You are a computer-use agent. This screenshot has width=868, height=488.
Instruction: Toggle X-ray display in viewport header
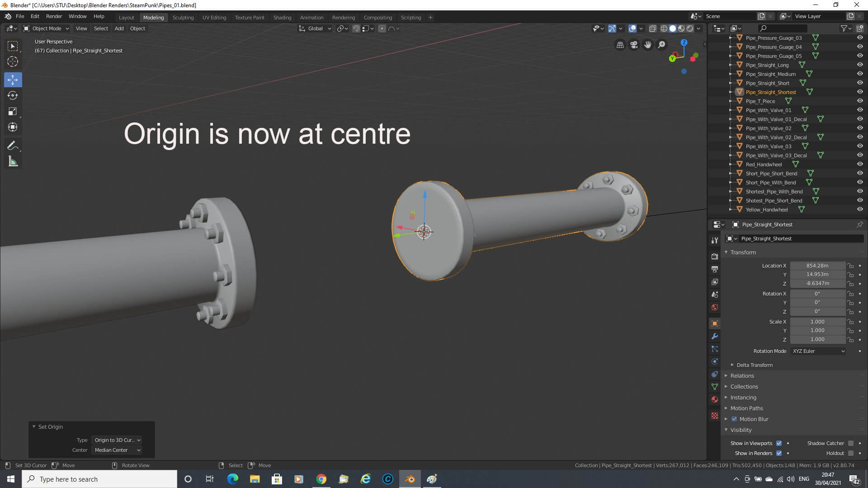[653, 28]
